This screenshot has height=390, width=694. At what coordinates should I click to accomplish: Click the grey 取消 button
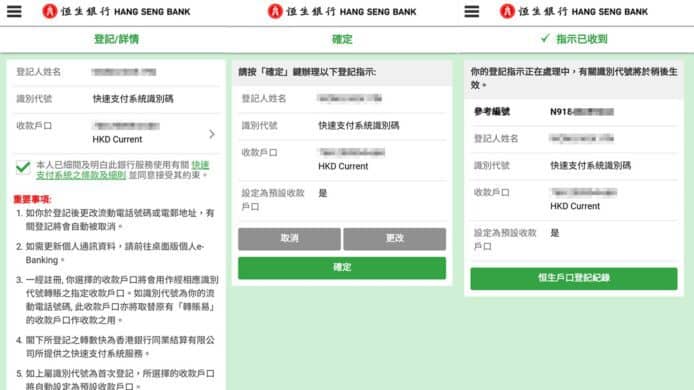coord(289,239)
